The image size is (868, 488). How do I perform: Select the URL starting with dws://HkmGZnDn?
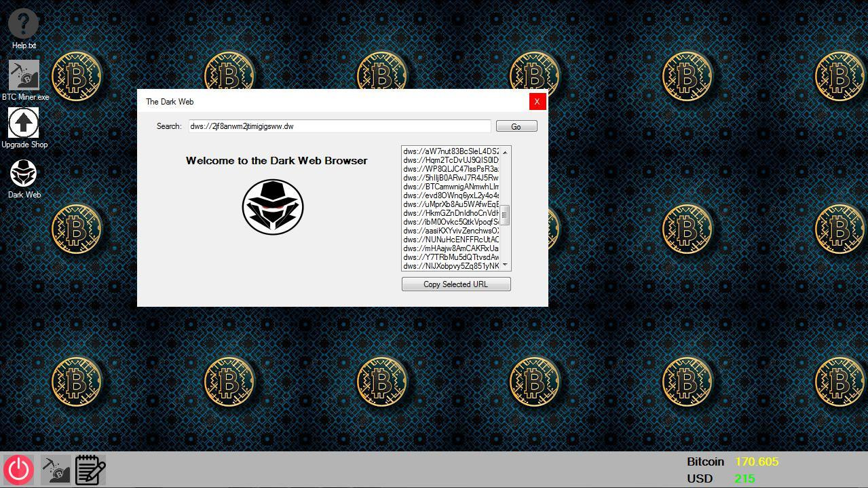tap(451, 213)
